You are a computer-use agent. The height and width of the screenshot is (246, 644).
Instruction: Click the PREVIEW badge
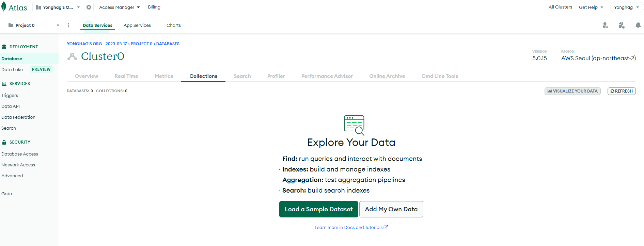[x=41, y=69]
